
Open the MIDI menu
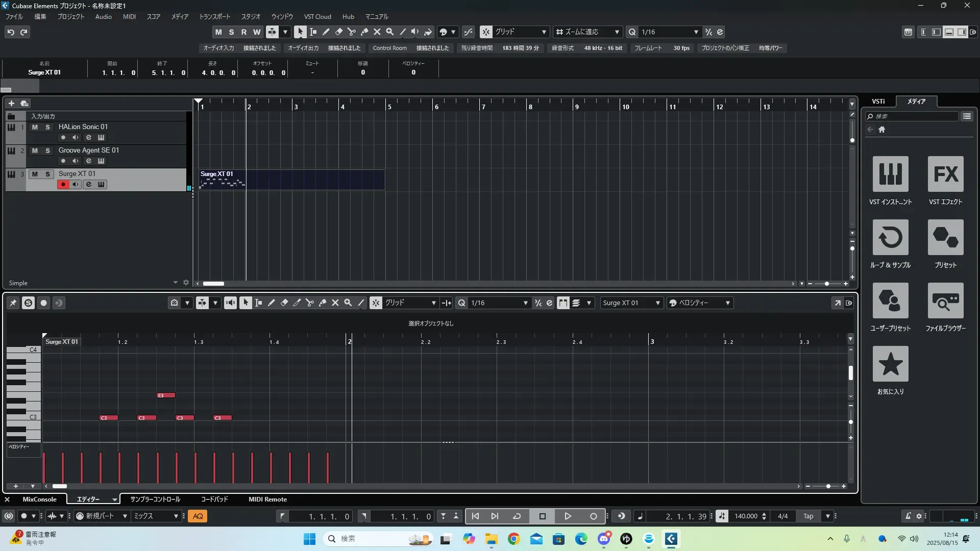[x=129, y=17]
